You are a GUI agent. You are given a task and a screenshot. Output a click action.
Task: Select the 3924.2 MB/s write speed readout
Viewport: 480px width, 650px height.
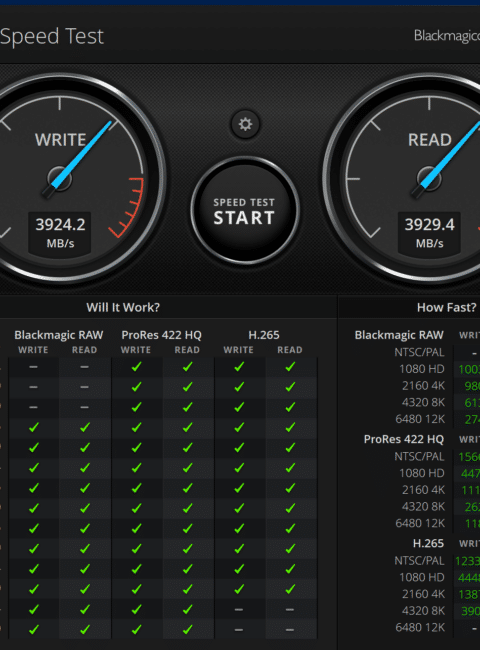(60, 232)
